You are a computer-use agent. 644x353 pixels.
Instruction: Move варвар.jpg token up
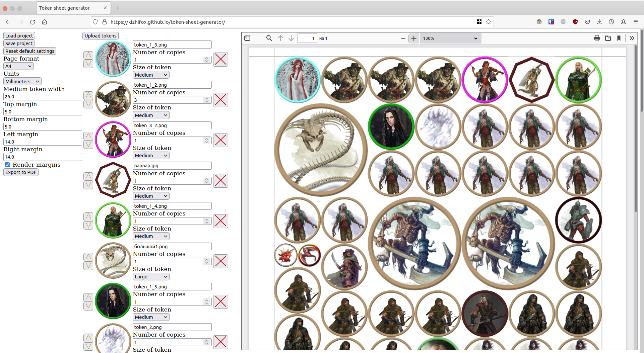pyautogui.click(x=88, y=176)
